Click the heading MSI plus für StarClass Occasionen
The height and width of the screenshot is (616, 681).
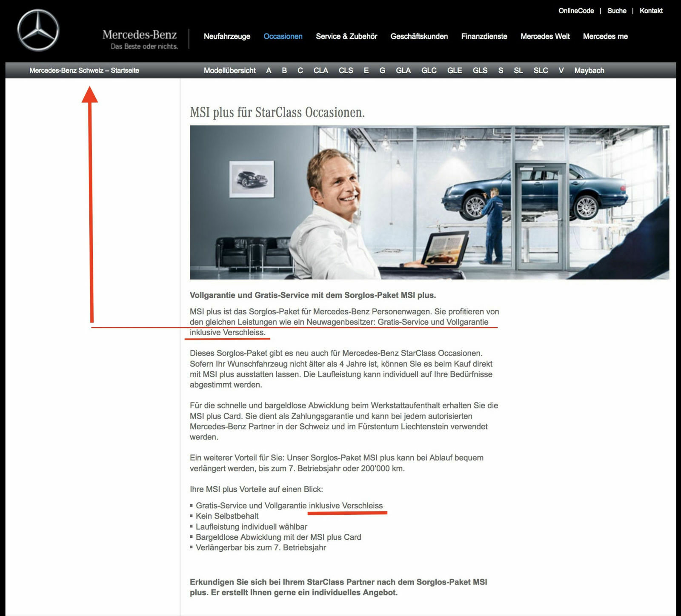point(278,112)
